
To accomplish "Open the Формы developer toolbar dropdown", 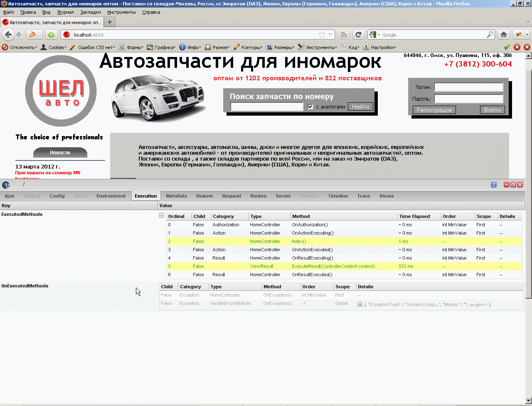I will tap(131, 47).
